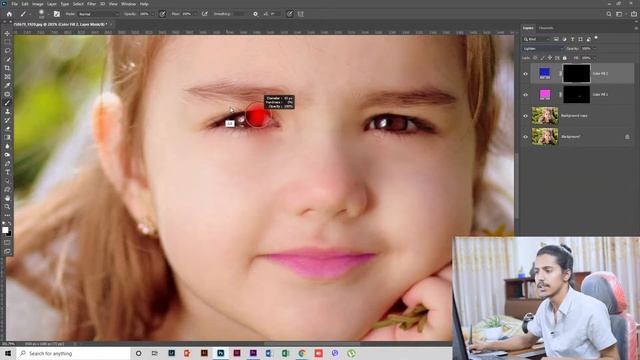Hide the Color Fill 2 layer

point(525,74)
